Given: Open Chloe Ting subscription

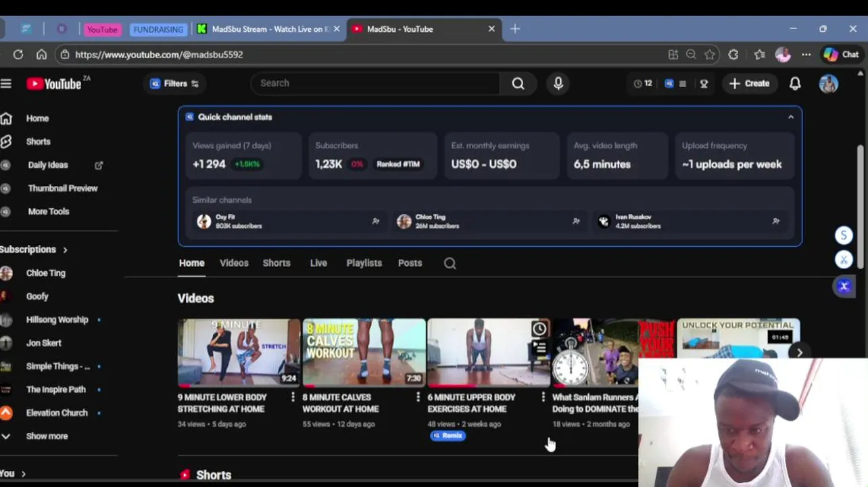Looking at the screenshot, I should (x=45, y=273).
